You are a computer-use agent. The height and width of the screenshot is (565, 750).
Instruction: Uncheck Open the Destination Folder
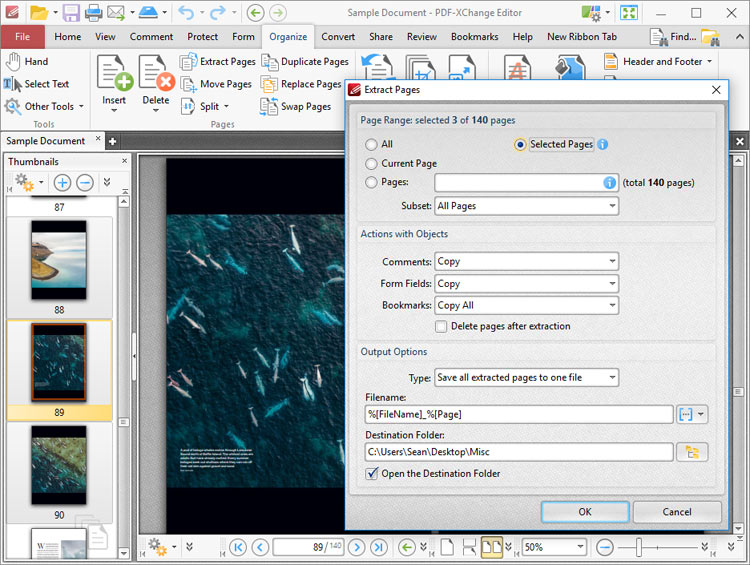coord(372,474)
